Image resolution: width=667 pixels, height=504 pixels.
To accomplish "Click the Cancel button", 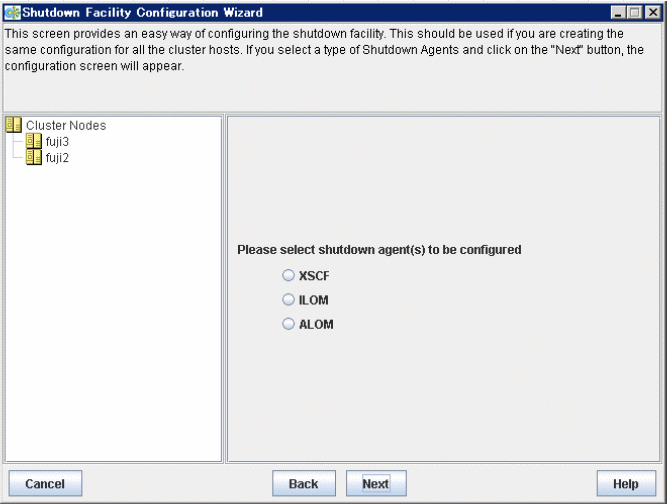I will click(45, 483).
